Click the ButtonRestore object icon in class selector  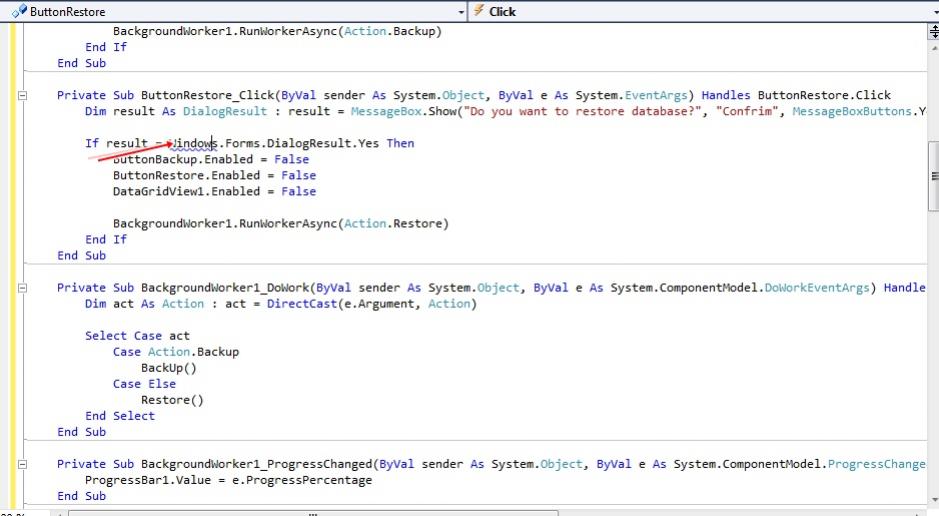[x=19, y=12]
